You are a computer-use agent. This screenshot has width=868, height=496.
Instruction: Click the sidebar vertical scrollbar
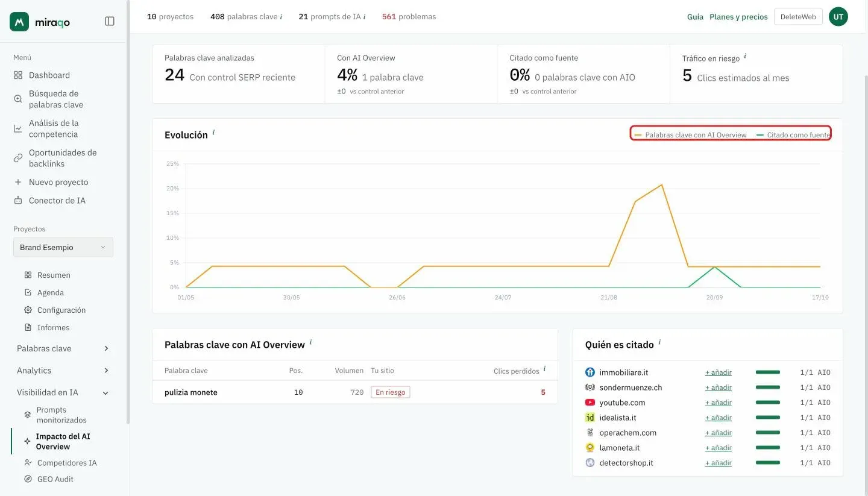(x=128, y=211)
